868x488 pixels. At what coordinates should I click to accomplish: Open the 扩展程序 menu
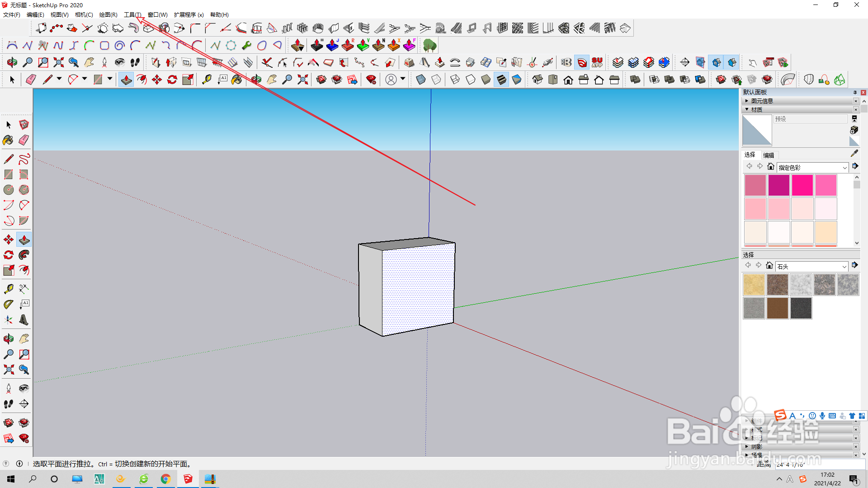pos(189,14)
